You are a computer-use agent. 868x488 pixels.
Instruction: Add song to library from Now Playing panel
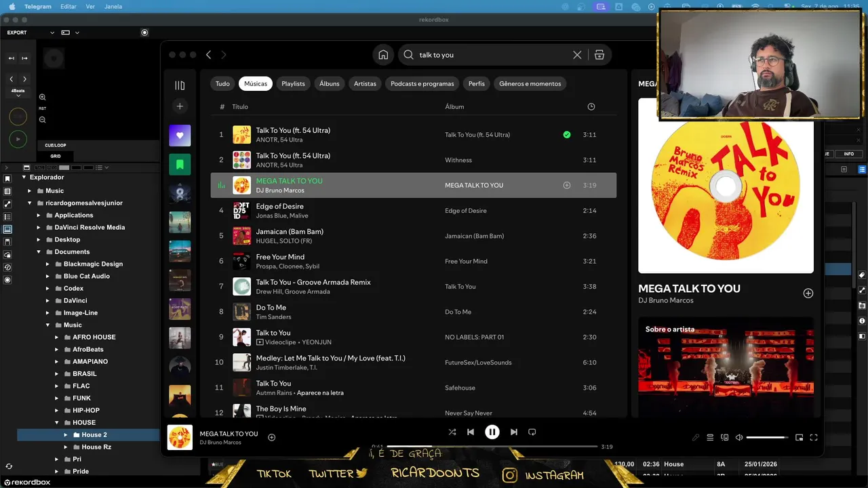808,293
